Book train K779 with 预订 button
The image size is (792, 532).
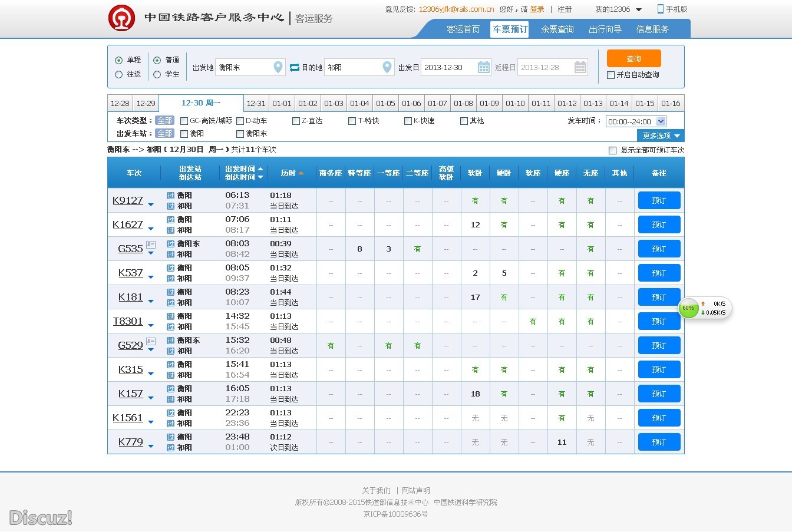coord(659,442)
